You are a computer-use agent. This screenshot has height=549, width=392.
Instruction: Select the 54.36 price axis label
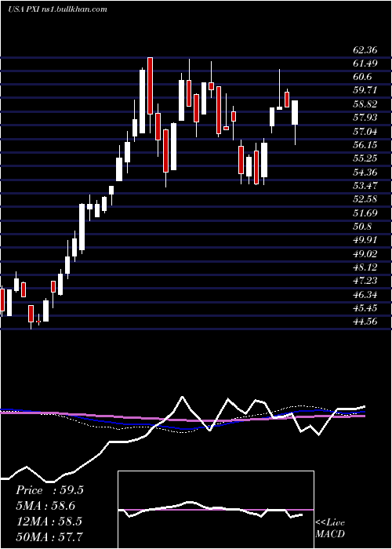[x=365, y=173]
